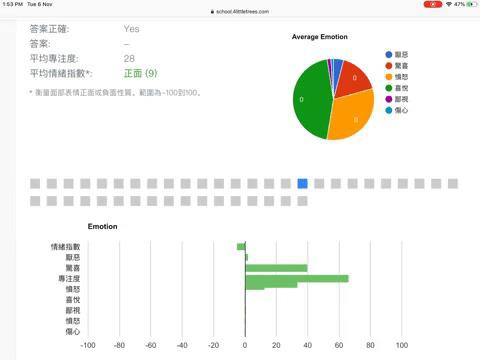Tap the battery indicator icon
This screenshot has height=360, width=480.
[472, 4]
